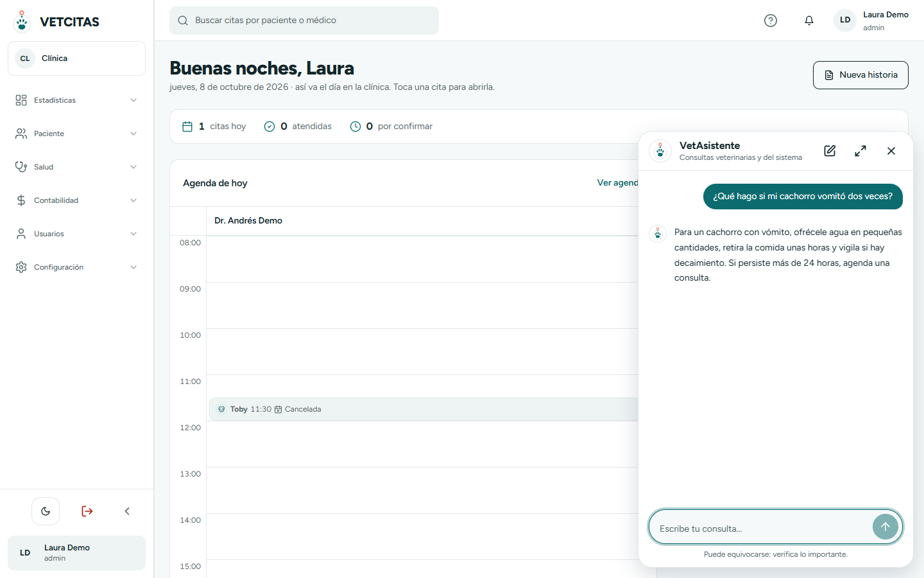Click the red logout icon

click(x=87, y=511)
